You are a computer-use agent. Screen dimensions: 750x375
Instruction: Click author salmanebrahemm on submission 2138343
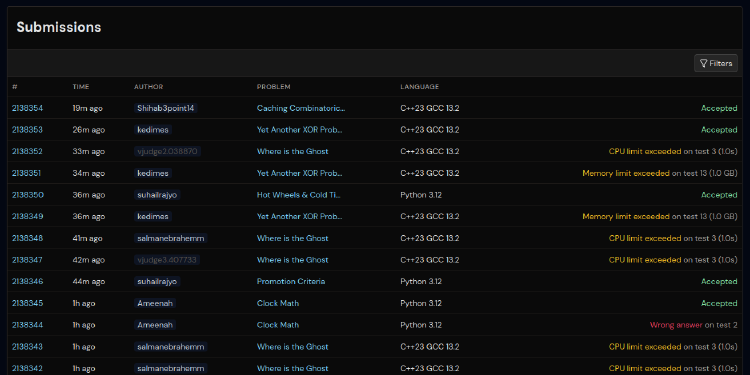point(170,346)
